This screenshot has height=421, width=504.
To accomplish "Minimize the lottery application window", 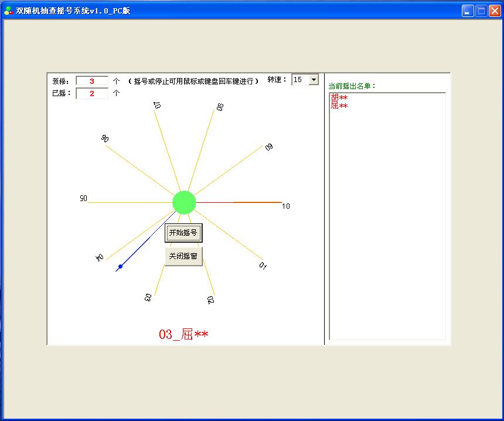I will pyautogui.click(x=468, y=11).
